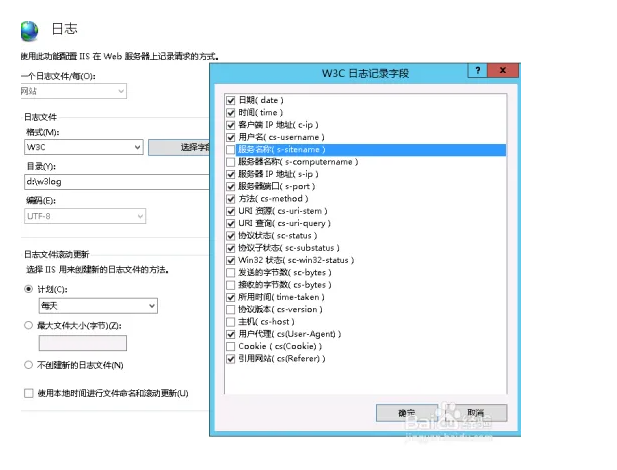Toggle 服务器 IP 地址 (s-ip) checkbox
Screen dimensions: 617x470
(231, 174)
